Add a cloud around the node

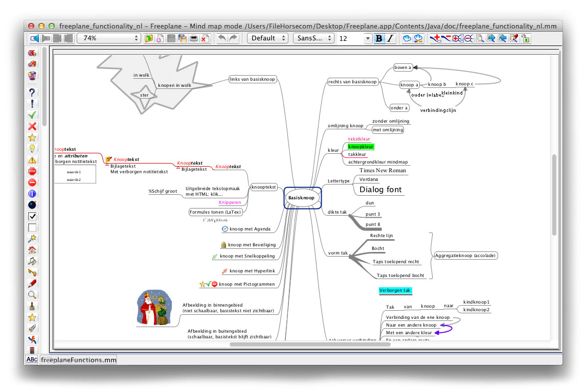[407, 38]
